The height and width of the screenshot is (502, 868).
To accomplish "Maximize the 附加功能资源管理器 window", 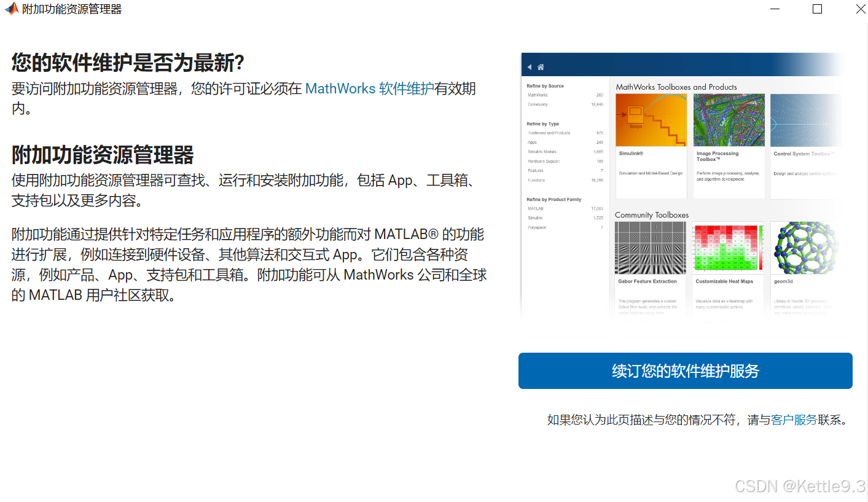I will [x=817, y=9].
